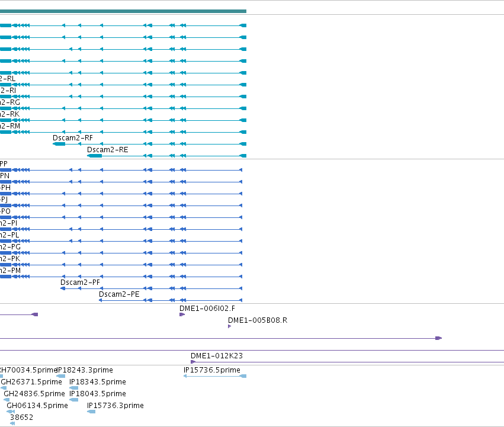Select the truncated n2-PK protein label
504x427 pixels.
[x=10, y=259]
